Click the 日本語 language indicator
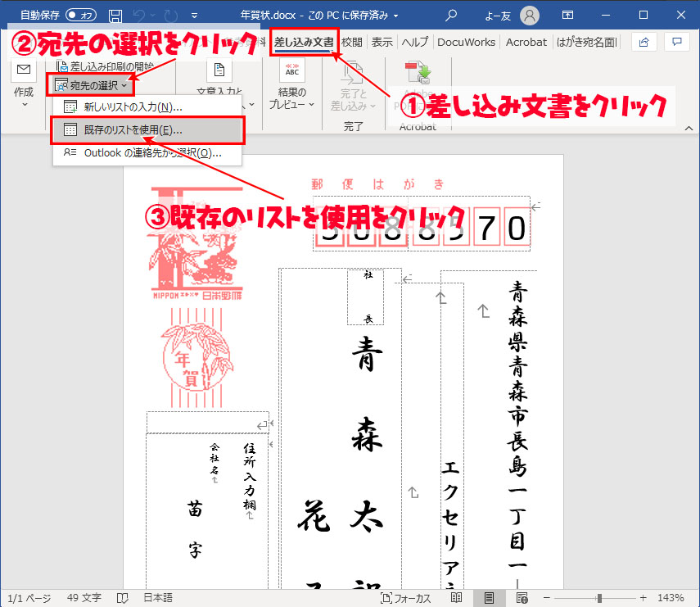 point(157,598)
